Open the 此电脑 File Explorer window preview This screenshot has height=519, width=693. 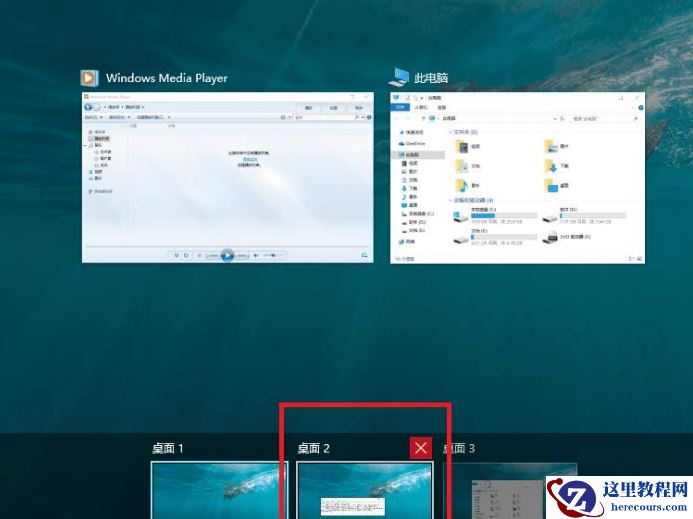518,178
